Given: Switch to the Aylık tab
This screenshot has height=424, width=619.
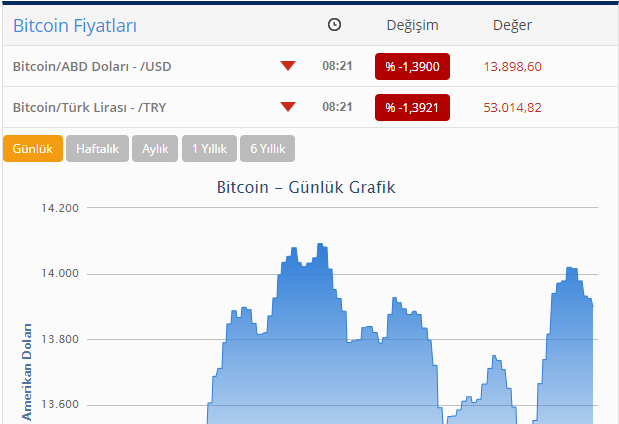Looking at the screenshot, I should 155,148.
